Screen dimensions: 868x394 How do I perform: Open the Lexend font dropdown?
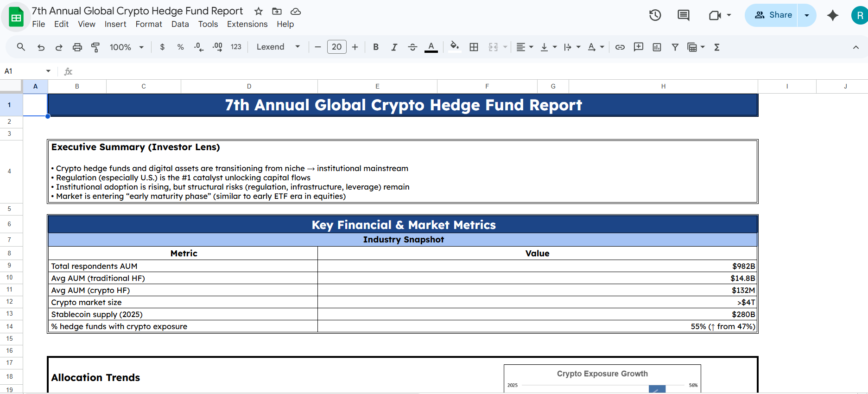tap(278, 47)
